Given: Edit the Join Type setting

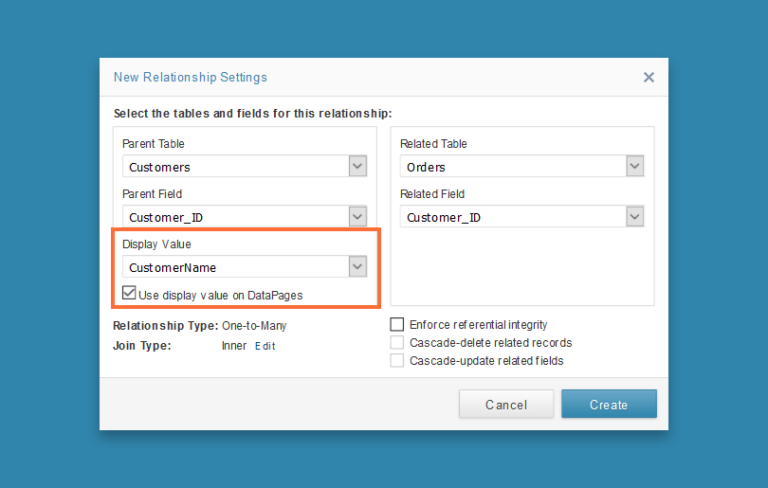Looking at the screenshot, I should pos(265,346).
